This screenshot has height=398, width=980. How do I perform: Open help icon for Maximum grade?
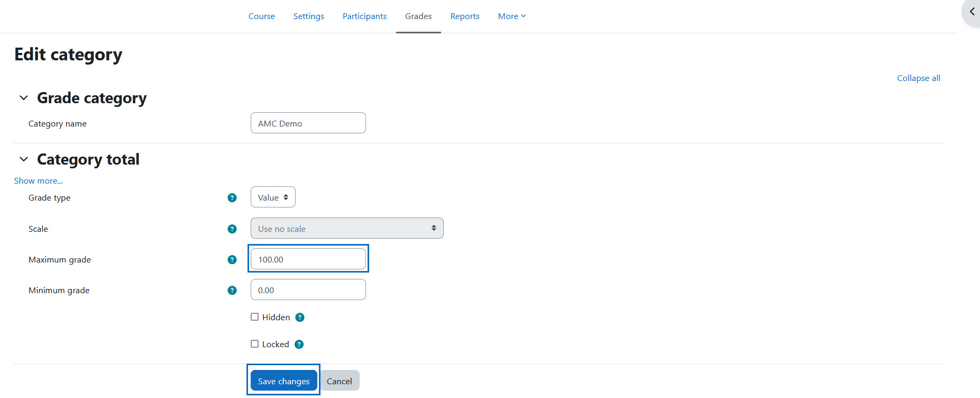[x=232, y=259]
